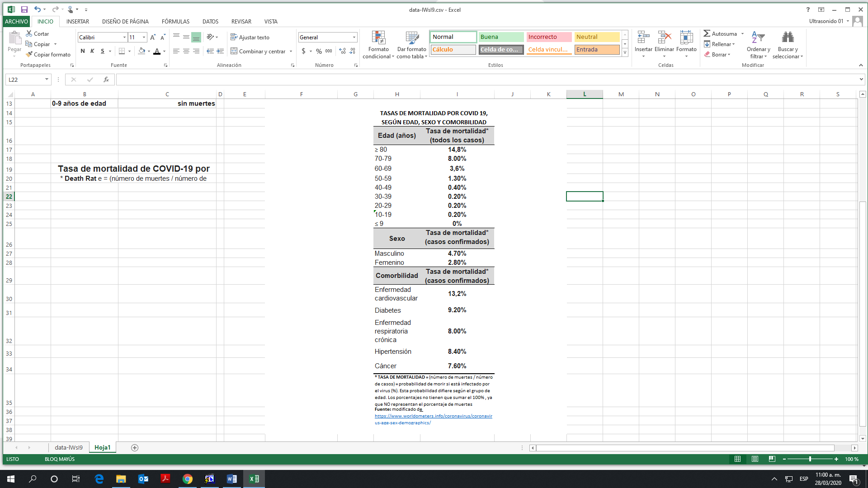This screenshot has width=868, height=488.
Task: Click the Paste (Pegar) clipboard icon
Action: (x=14, y=38)
